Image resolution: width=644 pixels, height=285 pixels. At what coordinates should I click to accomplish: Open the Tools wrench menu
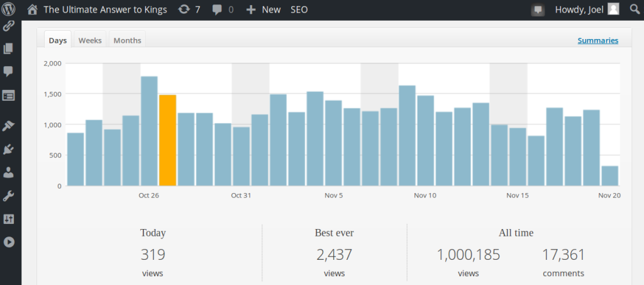[x=9, y=196]
